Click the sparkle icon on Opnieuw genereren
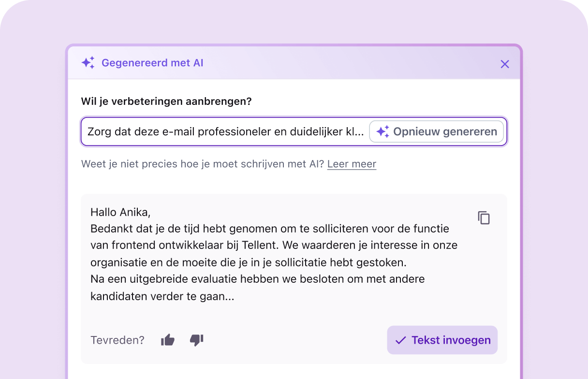This screenshot has height=379, width=588. click(382, 131)
